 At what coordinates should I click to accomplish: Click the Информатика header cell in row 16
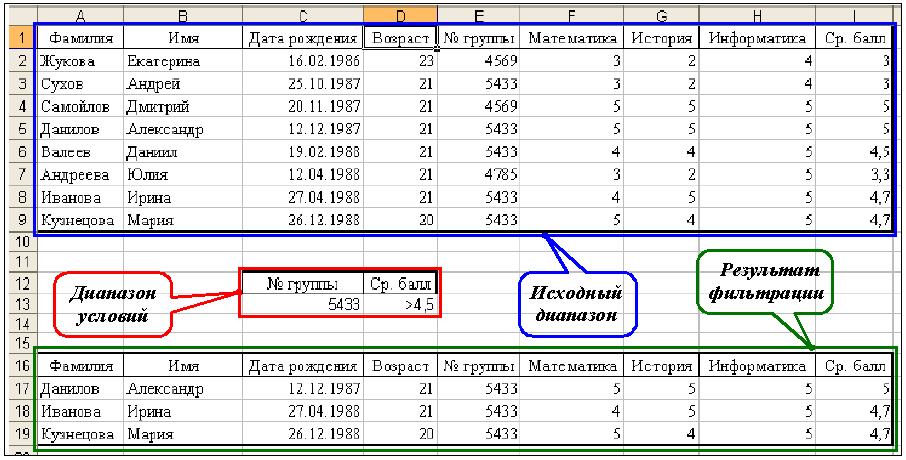[x=758, y=366]
